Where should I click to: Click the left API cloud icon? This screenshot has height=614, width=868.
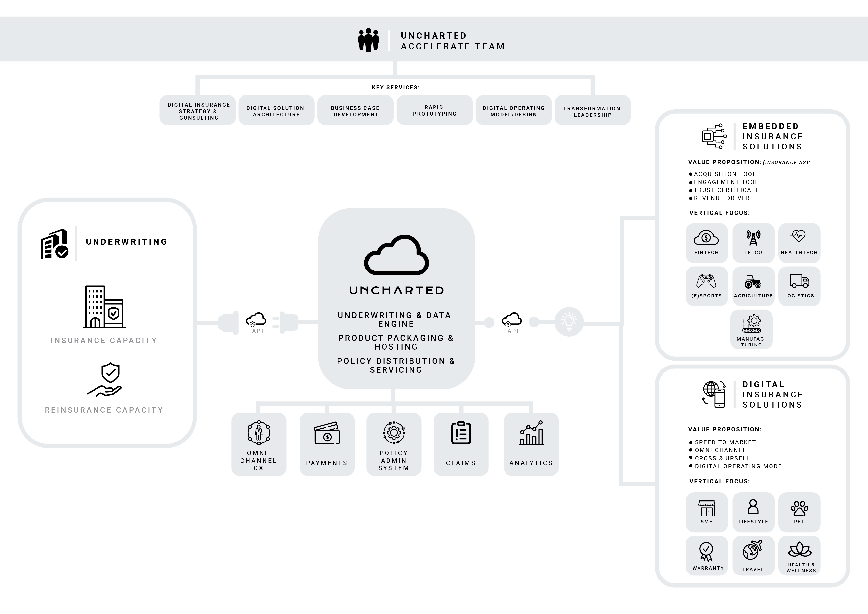click(x=256, y=319)
